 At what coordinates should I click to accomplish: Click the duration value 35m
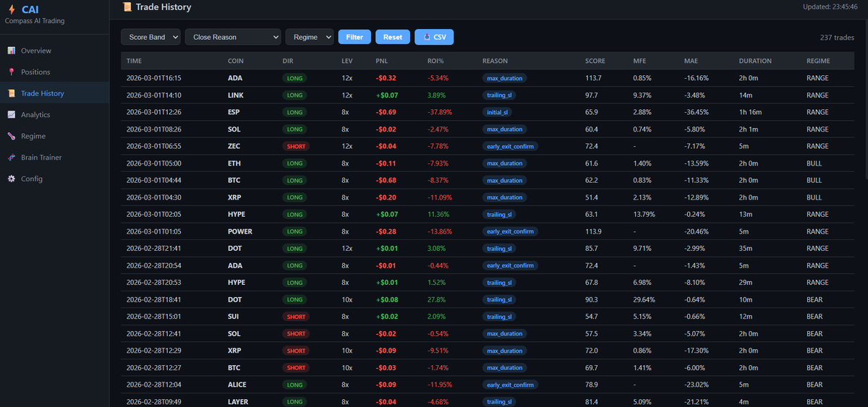[x=745, y=248]
